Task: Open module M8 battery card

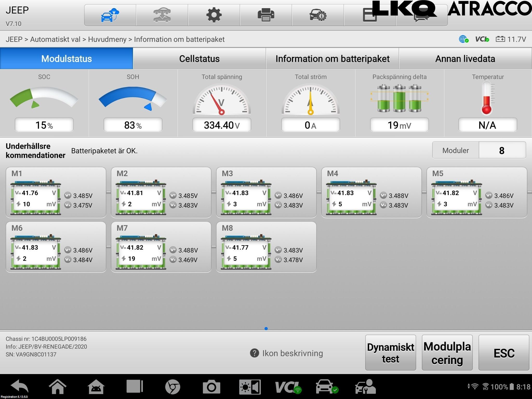Action: [266, 247]
